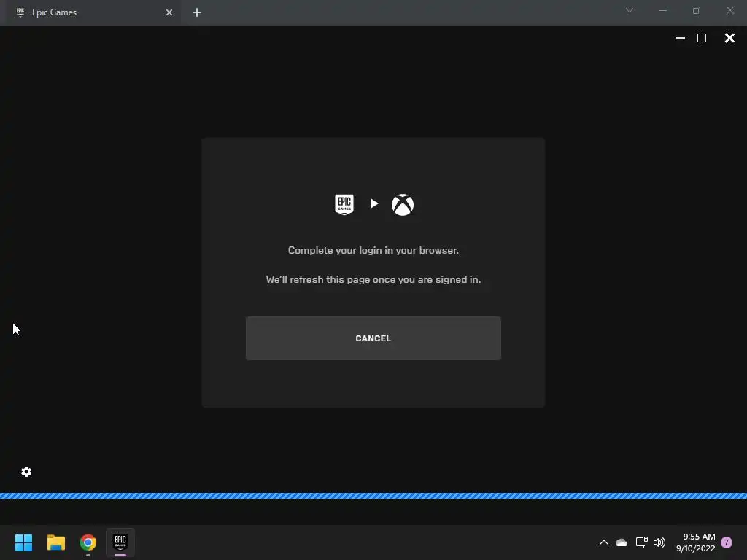Restore the outer window in the title bar
Viewport: 747px width, 560px height.
697,10
